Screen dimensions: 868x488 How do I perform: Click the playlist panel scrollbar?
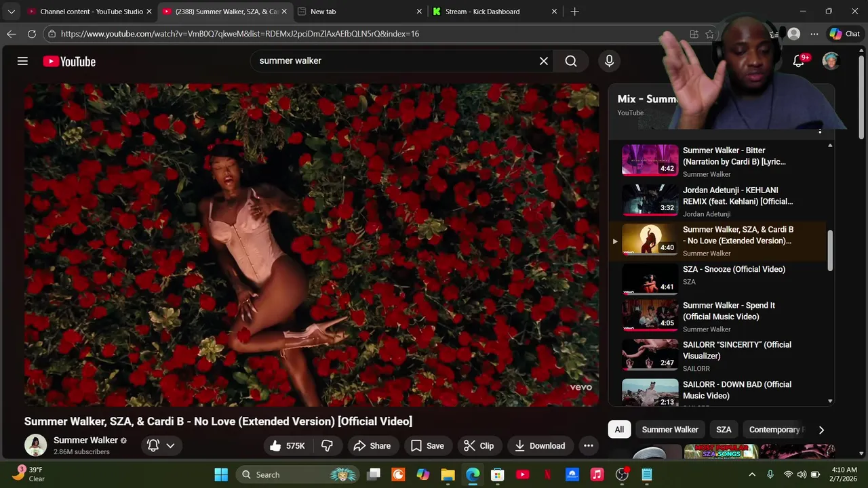click(x=830, y=251)
